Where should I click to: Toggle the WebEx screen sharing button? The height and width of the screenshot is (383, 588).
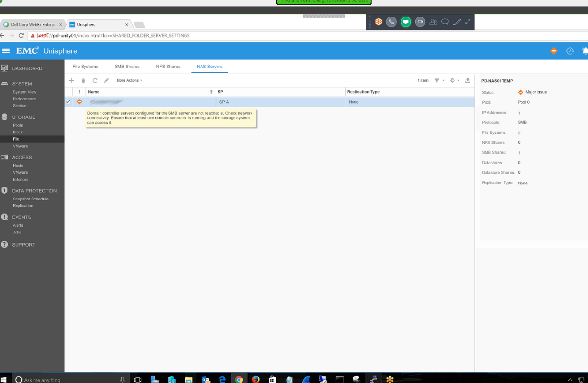tap(405, 22)
